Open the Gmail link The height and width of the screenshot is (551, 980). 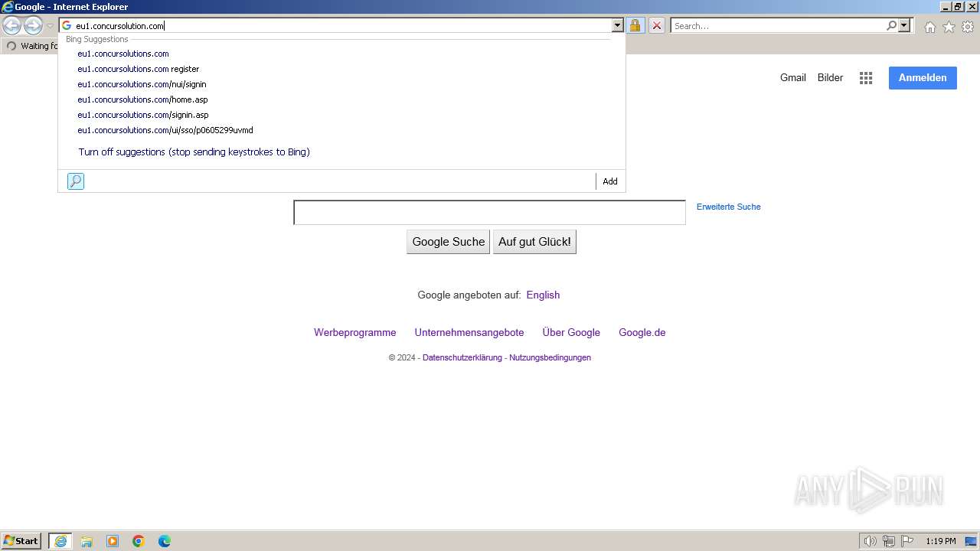[793, 77]
